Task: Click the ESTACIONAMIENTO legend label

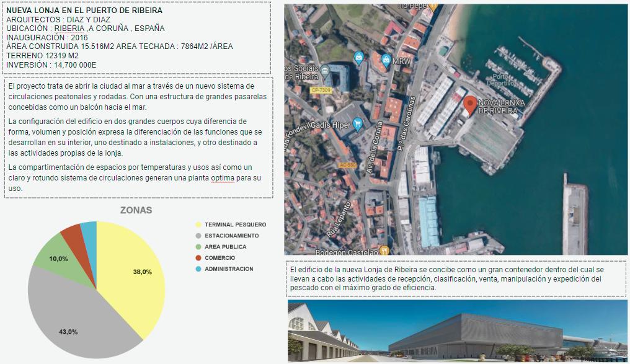Action: click(232, 236)
